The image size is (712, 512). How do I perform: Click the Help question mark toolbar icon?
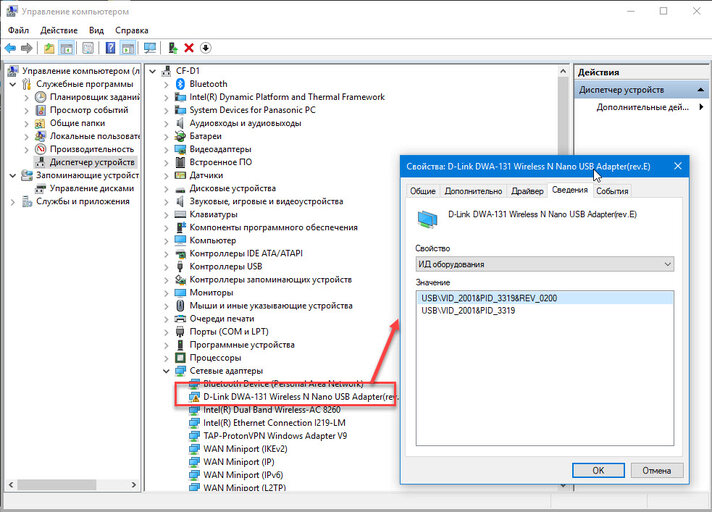pos(110,48)
